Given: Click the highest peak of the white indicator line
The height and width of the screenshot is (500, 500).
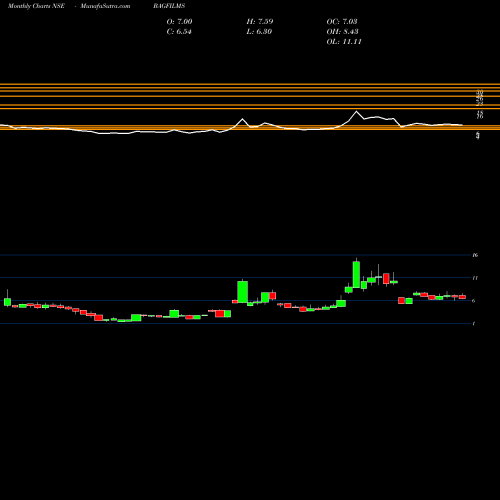Looking at the screenshot, I should 356,111.
